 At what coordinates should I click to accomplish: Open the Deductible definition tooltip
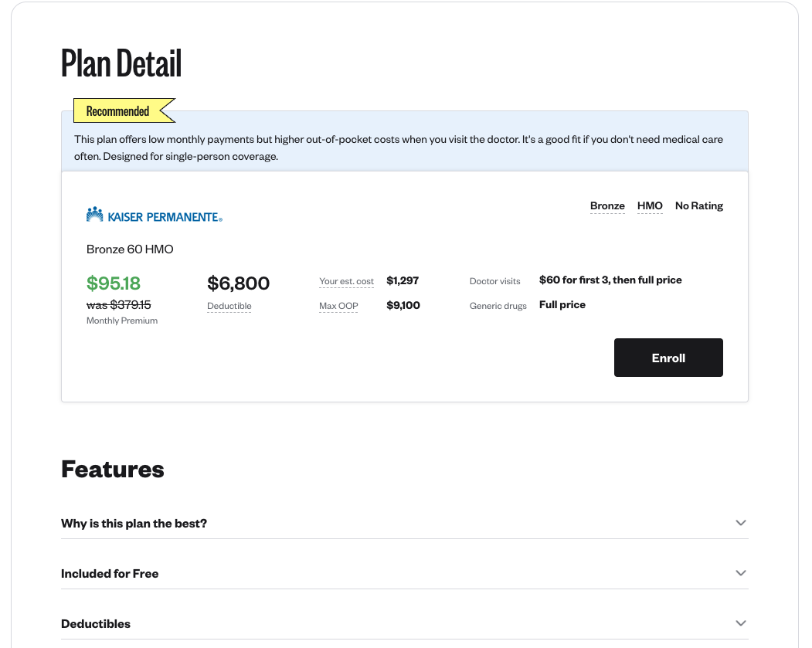(x=229, y=306)
